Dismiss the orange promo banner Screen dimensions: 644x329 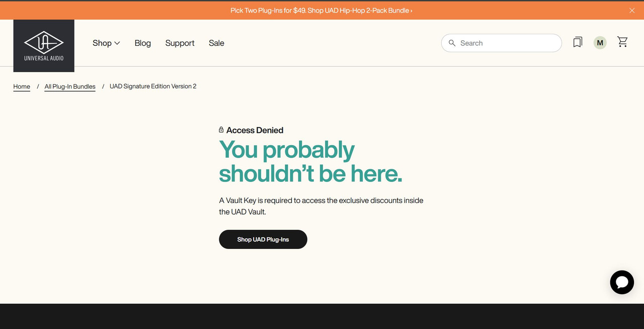[x=632, y=11]
